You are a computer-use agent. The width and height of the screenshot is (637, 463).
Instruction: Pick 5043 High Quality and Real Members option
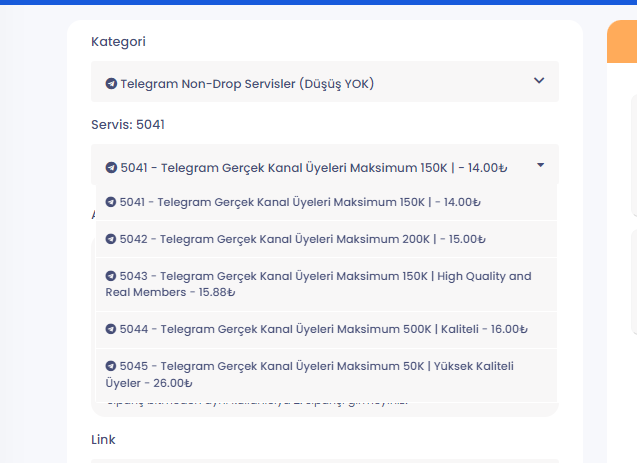pyautogui.click(x=320, y=284)
